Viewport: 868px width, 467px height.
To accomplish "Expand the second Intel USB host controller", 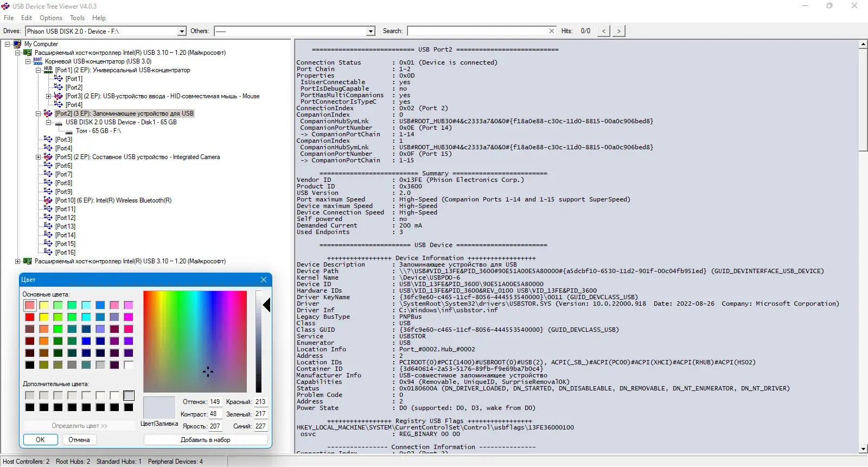I will (x=17, y=261).
